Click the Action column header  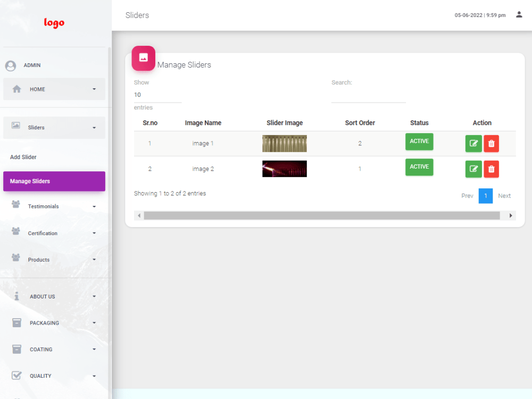pyautogui.click(x=482, y=123)
